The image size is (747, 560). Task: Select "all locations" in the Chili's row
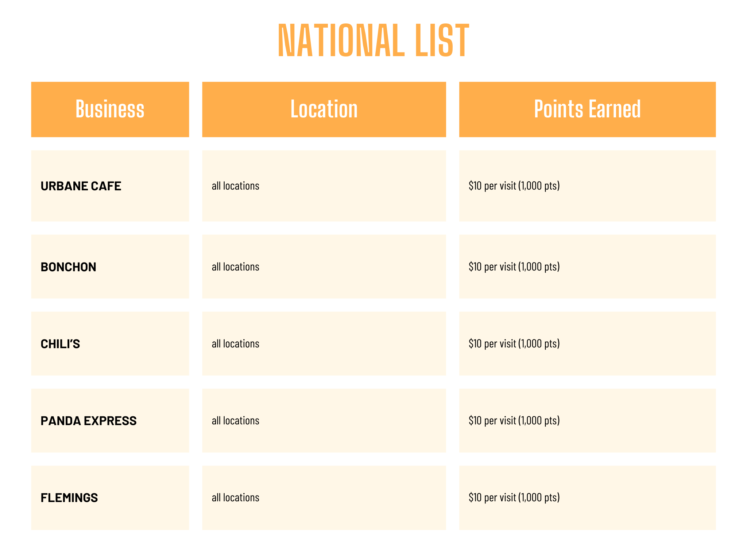coord(235,344)
